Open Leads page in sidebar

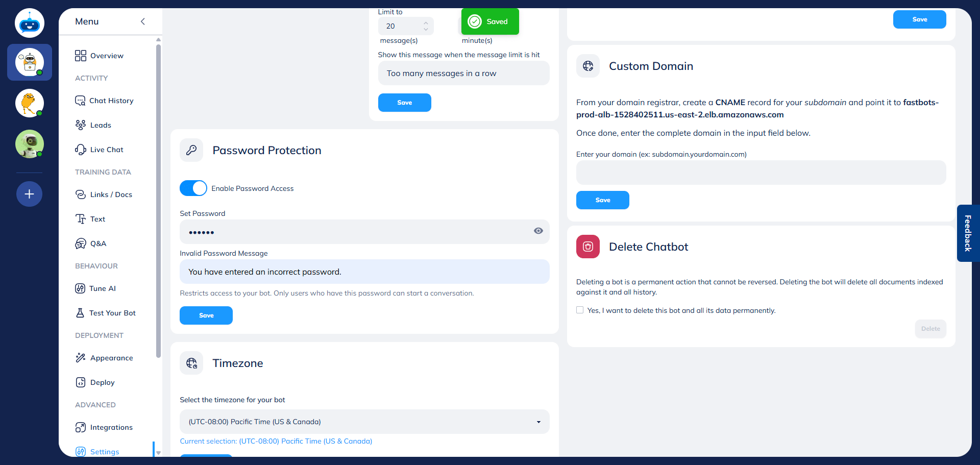(100, 125)
